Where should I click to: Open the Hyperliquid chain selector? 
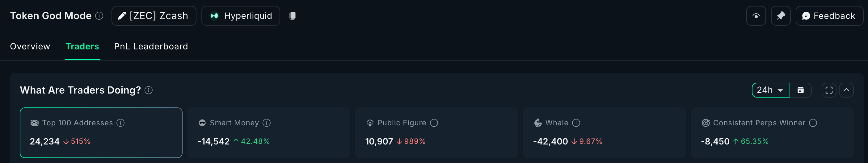coord(241,16)
